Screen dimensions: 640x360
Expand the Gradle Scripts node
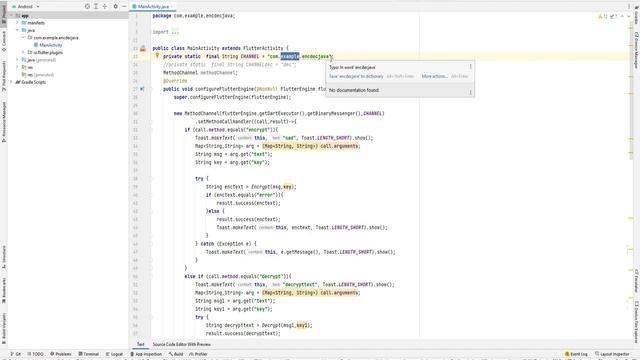(x=11, y=82)
